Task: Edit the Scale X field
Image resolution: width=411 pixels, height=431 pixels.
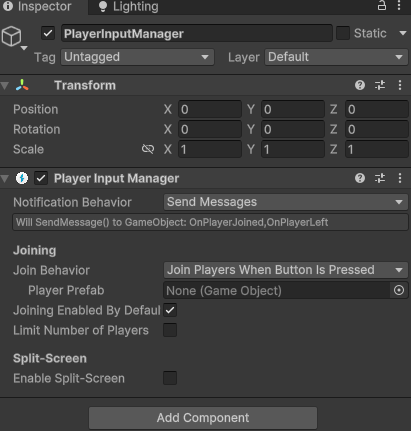Action: (210, 149)
